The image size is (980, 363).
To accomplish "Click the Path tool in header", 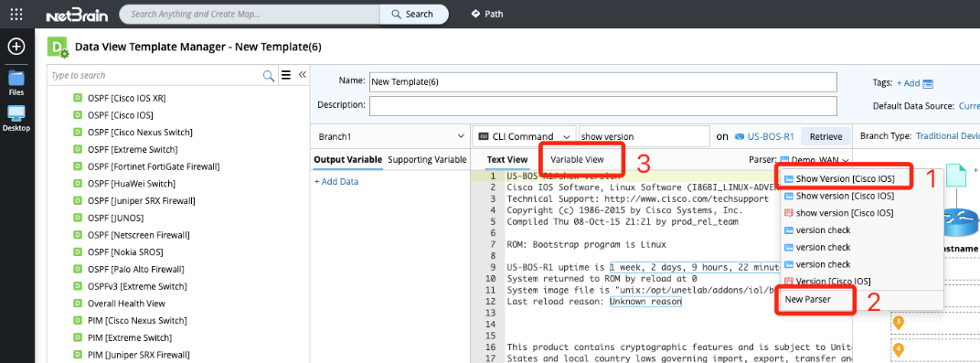I will click(x=486, y=14).
